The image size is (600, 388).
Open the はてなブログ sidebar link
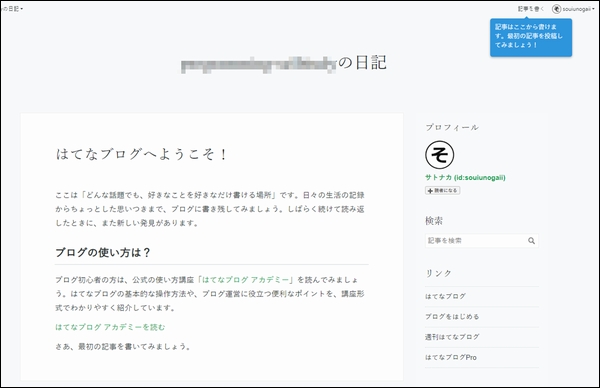445,296
